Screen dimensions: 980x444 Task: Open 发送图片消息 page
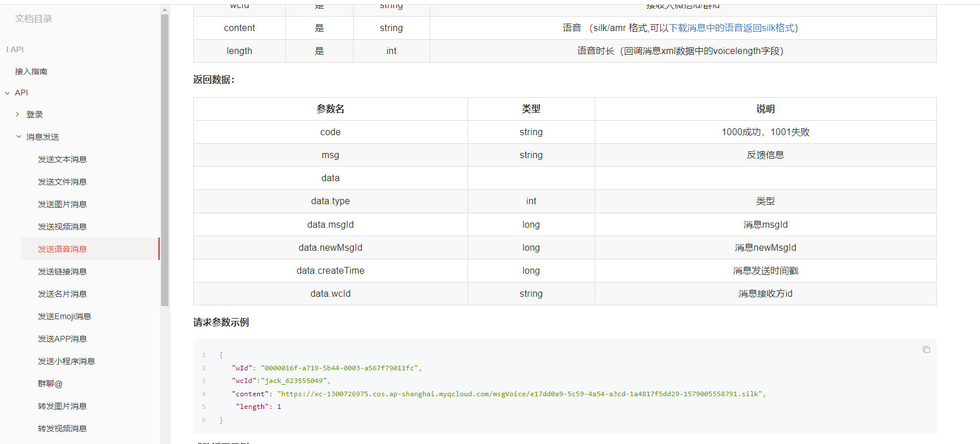pyautogui.click(x=62, y=204)
